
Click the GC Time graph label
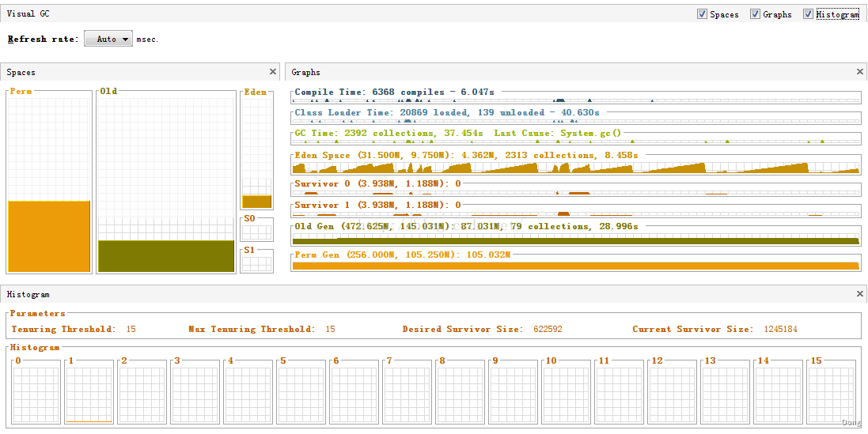point(458,134)
